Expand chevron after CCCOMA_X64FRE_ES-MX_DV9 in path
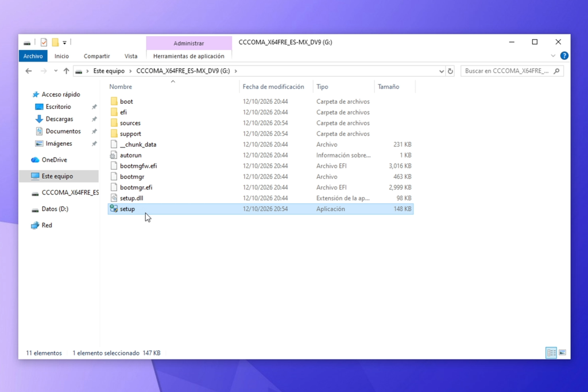 [x=236, y=71]
